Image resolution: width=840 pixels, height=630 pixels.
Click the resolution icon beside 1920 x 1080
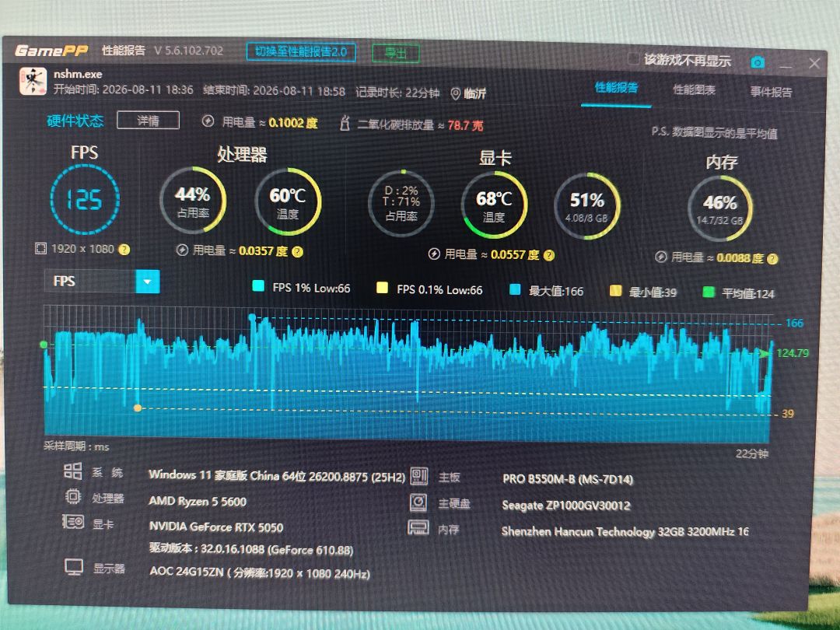40,249
